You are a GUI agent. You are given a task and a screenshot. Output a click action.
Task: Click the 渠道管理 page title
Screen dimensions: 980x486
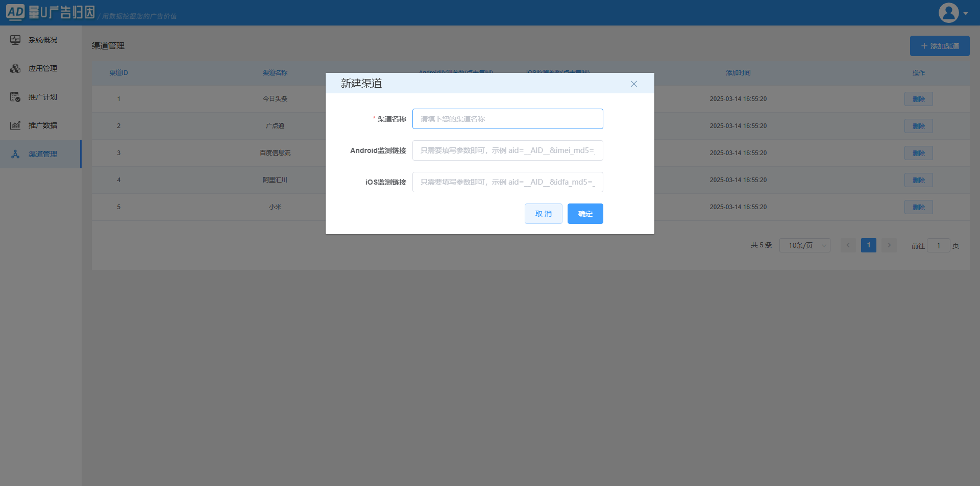[x=108, y=46]
